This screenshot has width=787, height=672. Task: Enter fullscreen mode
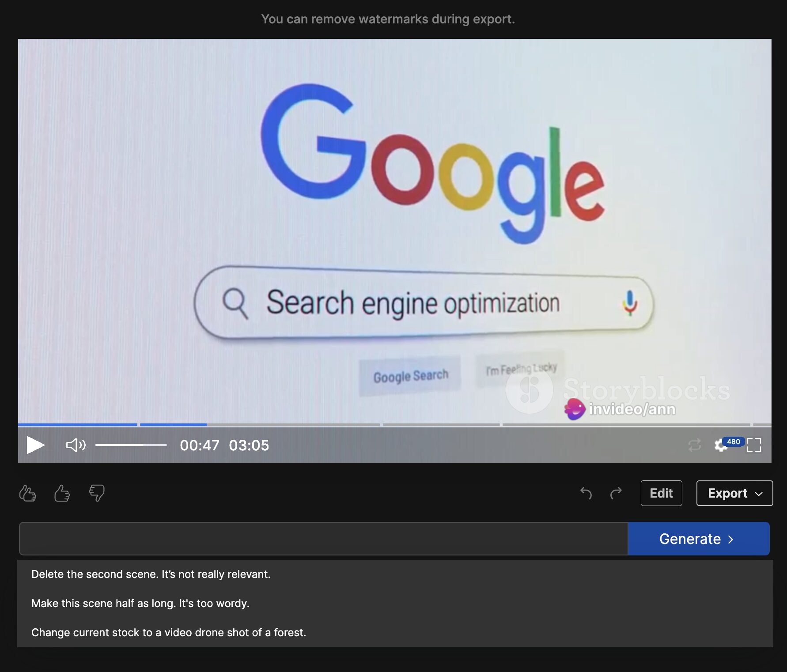click(x=754, y=445)
